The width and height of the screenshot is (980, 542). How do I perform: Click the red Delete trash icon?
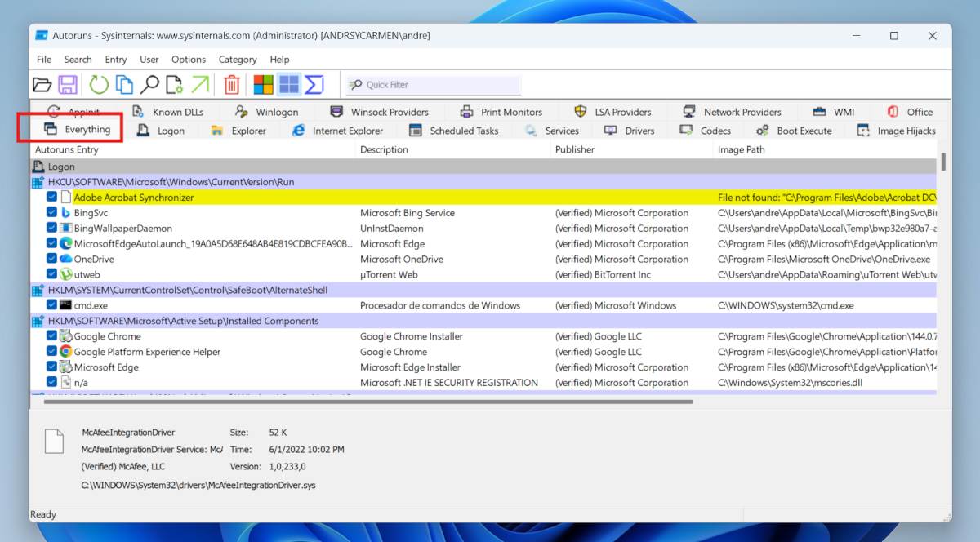tap(232, 85)
